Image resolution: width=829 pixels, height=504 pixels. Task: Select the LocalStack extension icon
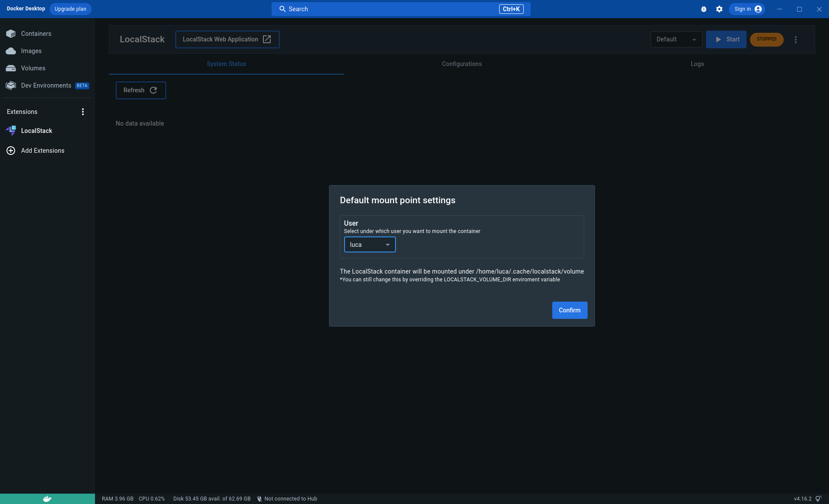click(11, 130)
